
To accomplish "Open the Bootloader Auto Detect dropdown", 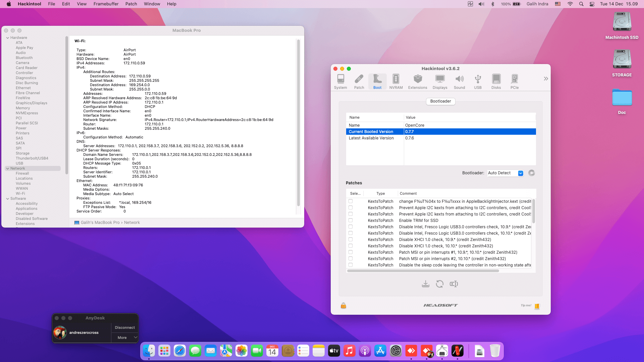I will tap(505, 173).
